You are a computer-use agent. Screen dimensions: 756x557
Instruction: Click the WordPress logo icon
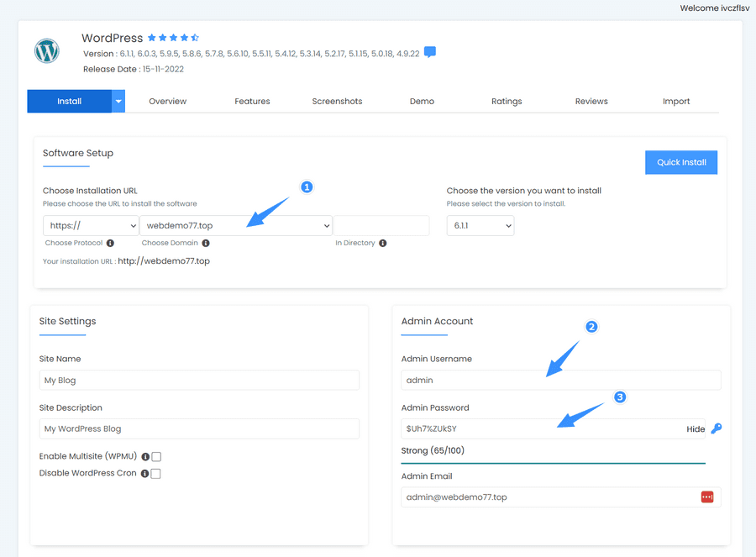coord(47,50)
